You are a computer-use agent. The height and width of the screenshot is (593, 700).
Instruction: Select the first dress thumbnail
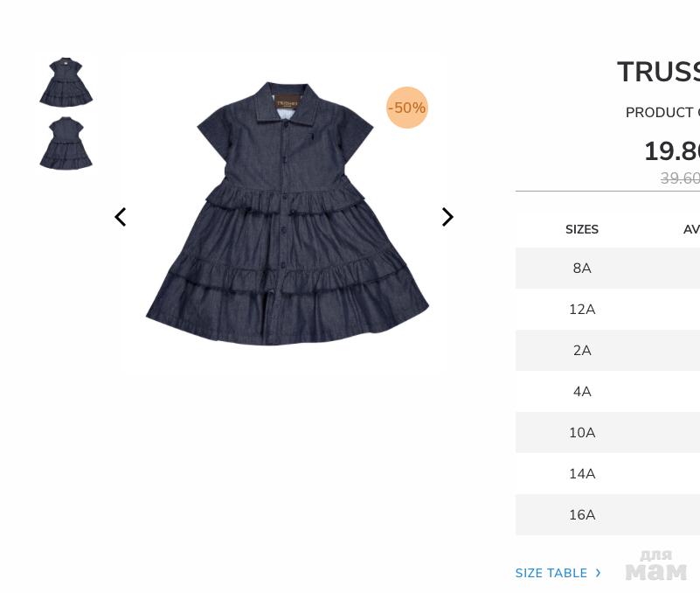[66, 82]
